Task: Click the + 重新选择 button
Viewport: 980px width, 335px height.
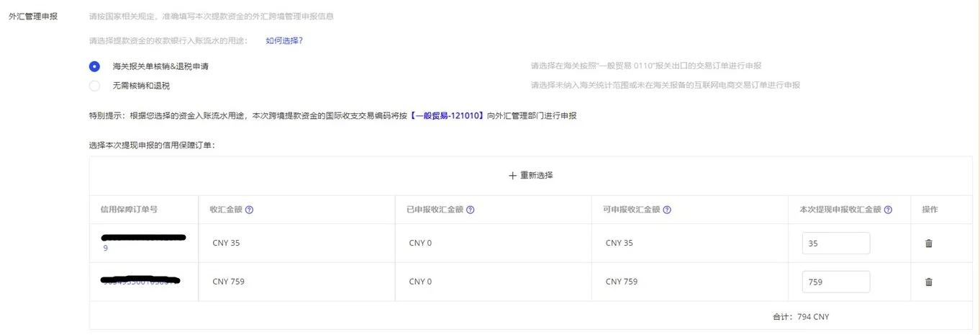Action: click(531, 176)
